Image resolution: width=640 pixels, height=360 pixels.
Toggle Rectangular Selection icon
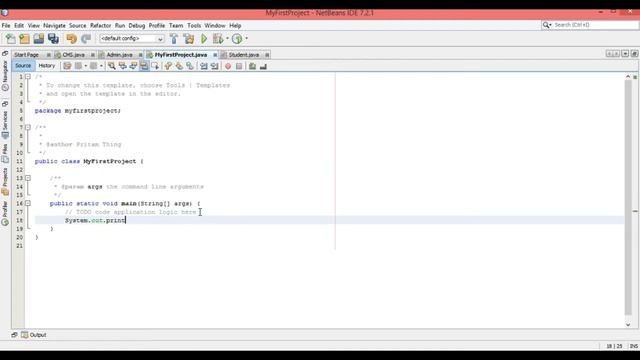pos(155,66)
